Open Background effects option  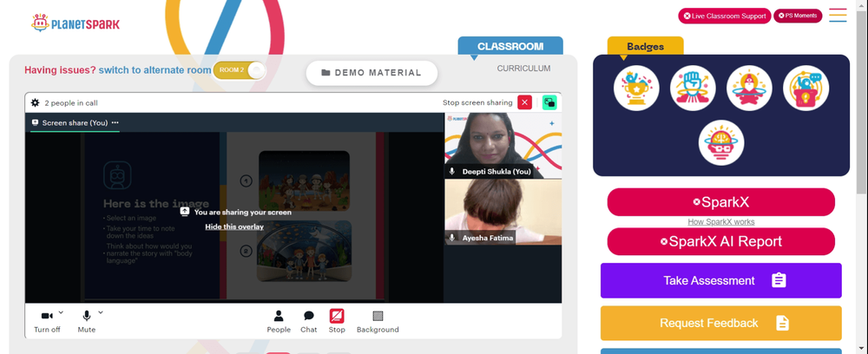(x=378, y=321)
